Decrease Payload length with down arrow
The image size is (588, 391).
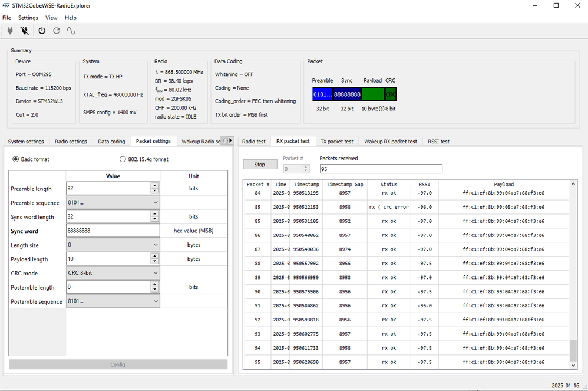click(154, 262)
